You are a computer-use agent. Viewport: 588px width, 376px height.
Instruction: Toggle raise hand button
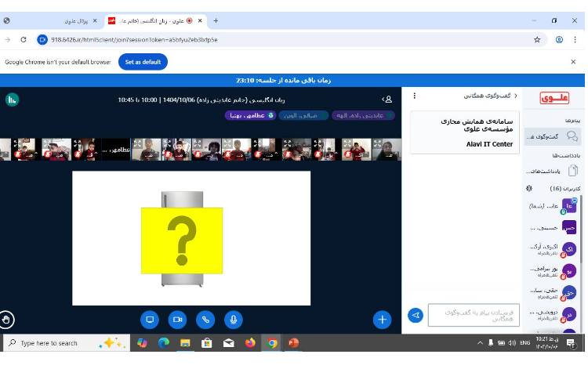[x=6, y=320]
